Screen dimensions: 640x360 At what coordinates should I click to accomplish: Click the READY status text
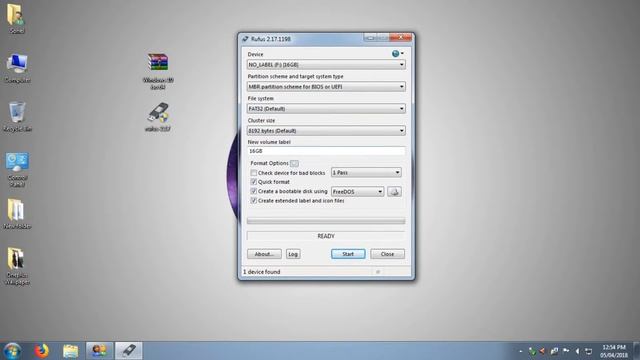point(326,236)
